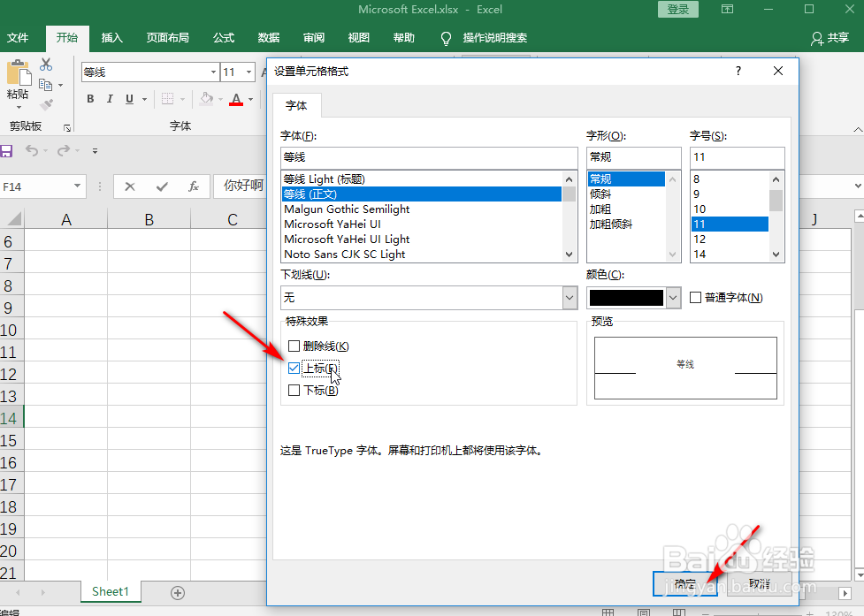Click the OK (确定) button
The image size is (864, 616).
click(x=684, y=584)
